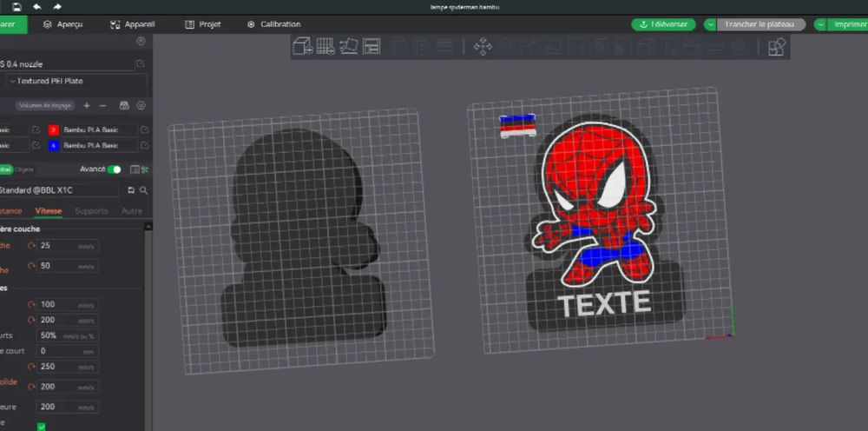Toggle the green checkbox below speed fields
The height and width of the screenshot is (431, 868).
pos(42,427)
